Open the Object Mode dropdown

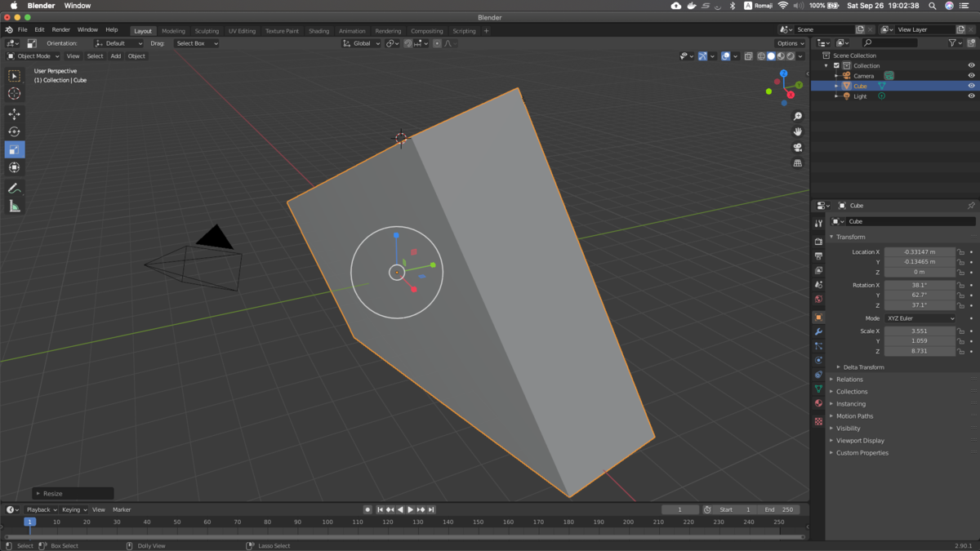point(33,56)
